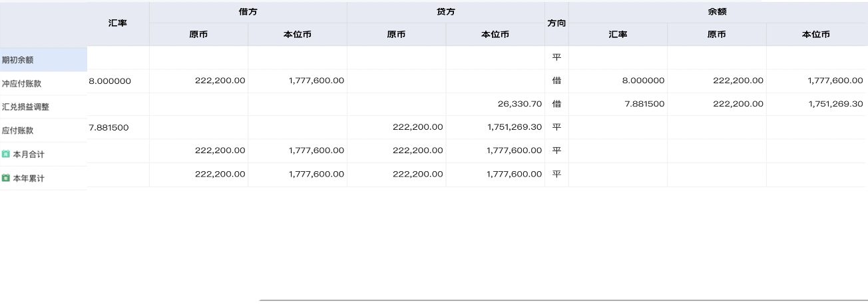This screenshot has width=868, height=305.
Task: Click the 方向 column header
Action: click(x=556, y=23)
